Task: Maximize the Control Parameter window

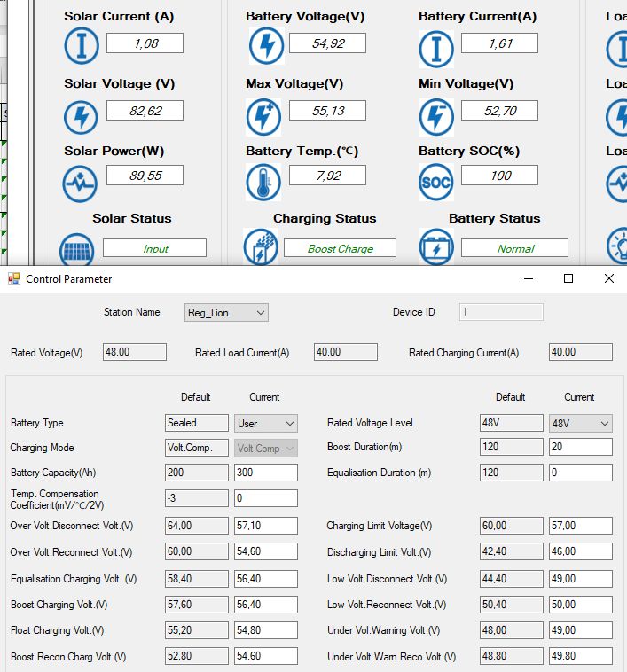Action: (x=568, y=278)
